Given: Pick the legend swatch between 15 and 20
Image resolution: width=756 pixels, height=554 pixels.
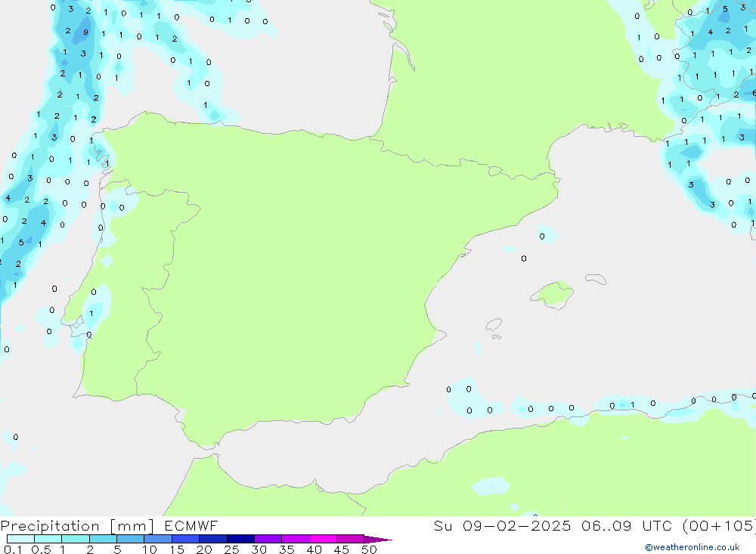Looking at the screenshot, I should pos(186,539).
